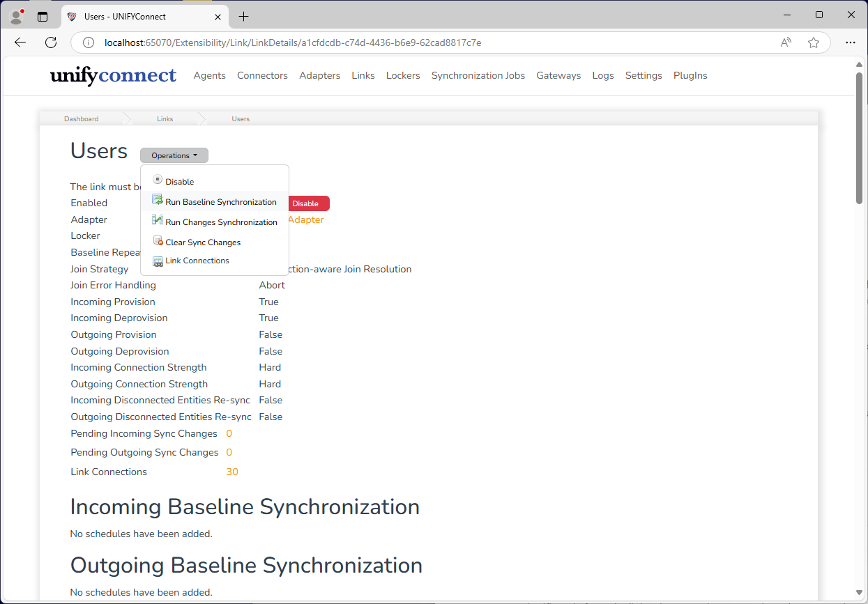Click the Join Error Handling value Abort
Screen dimensions: 868x604
tap(272, 285)
